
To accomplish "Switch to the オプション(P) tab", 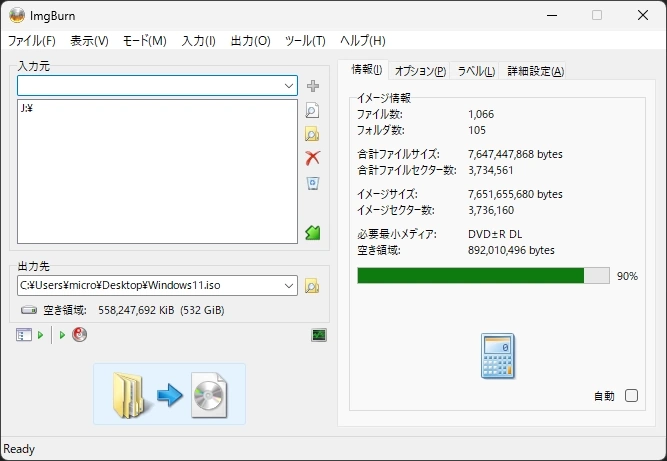I will [420, 71].
